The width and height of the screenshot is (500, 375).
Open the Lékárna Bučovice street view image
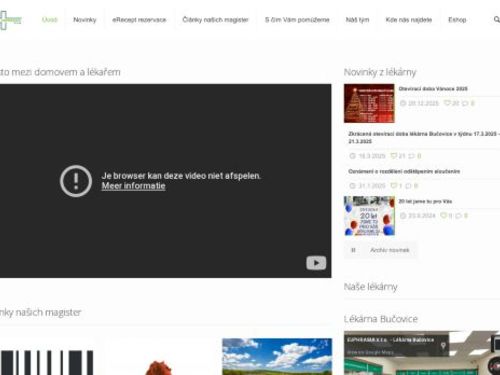point(422,353)
